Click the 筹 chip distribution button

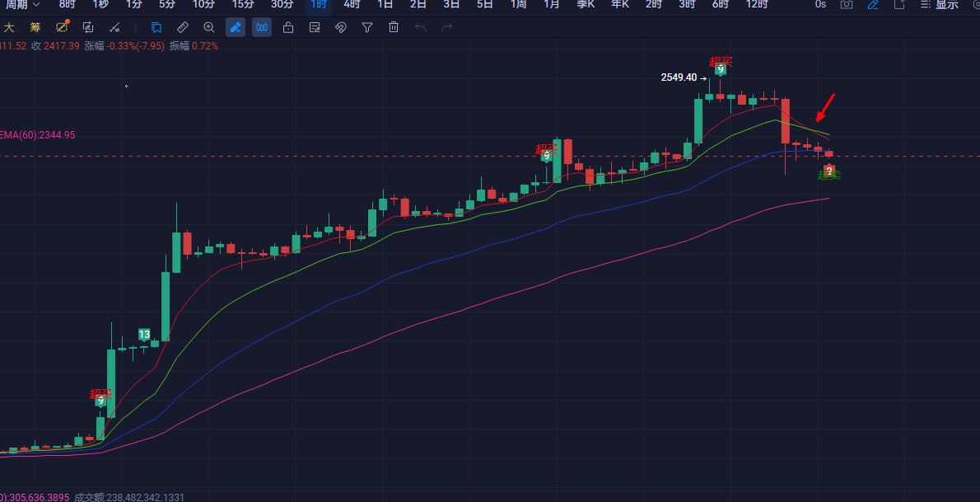[35, 27]
